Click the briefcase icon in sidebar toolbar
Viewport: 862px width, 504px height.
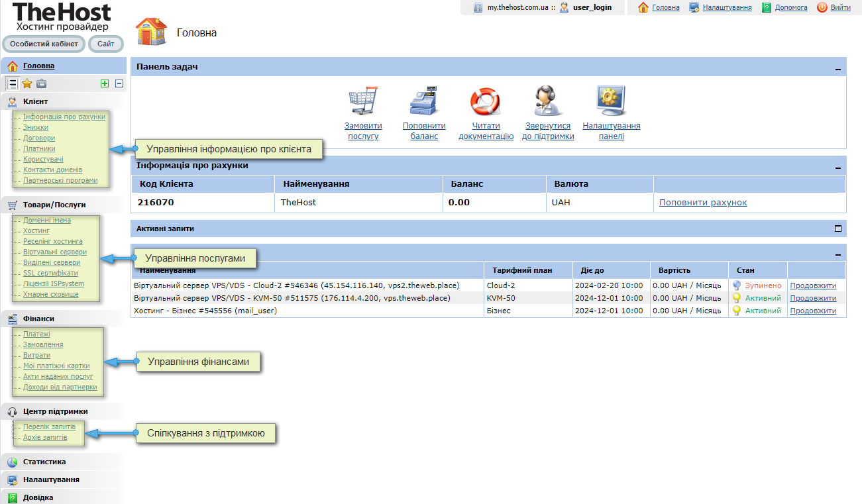(41, 83)
